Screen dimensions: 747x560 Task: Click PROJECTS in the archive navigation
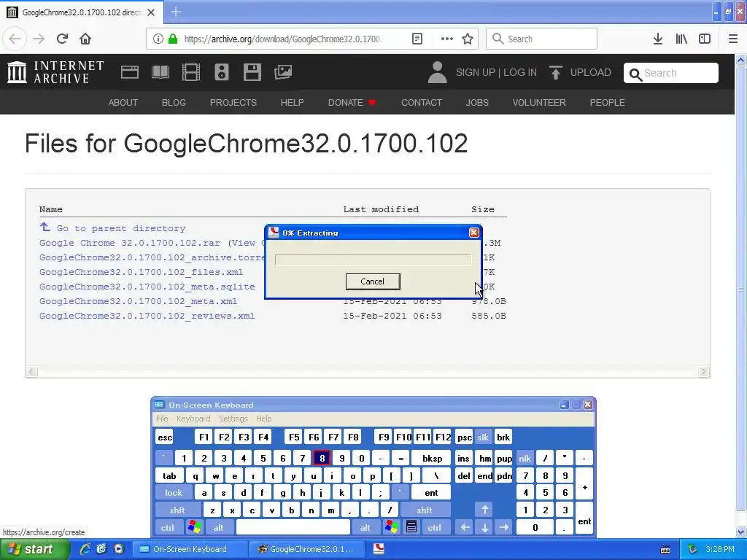[x=233, y=102]
